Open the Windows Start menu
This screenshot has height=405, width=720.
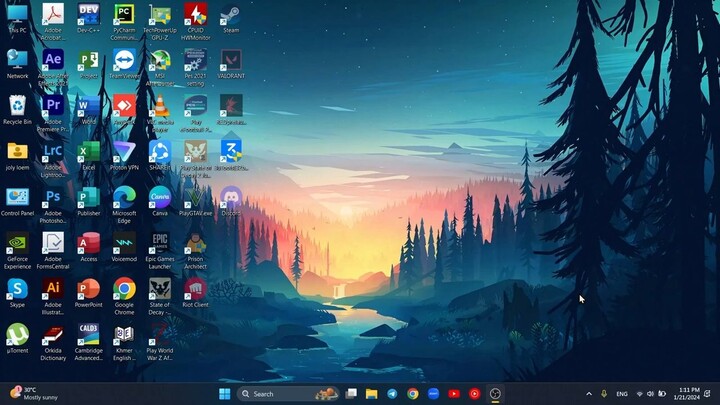point(224,394)
